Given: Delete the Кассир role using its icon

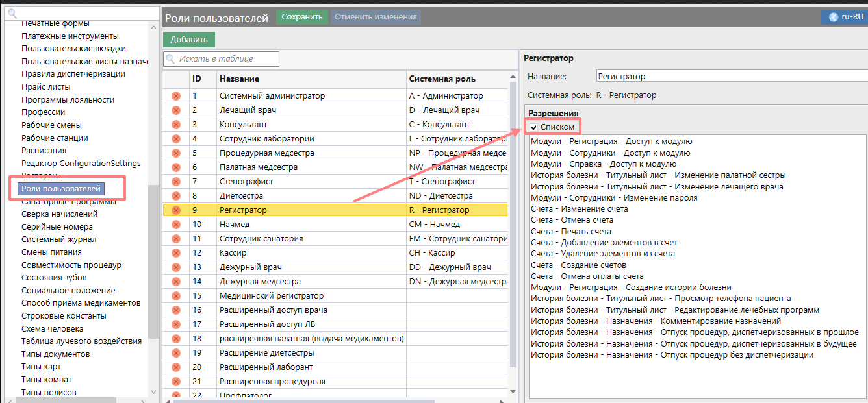Looking at the screenshot, I should point(175,253).
